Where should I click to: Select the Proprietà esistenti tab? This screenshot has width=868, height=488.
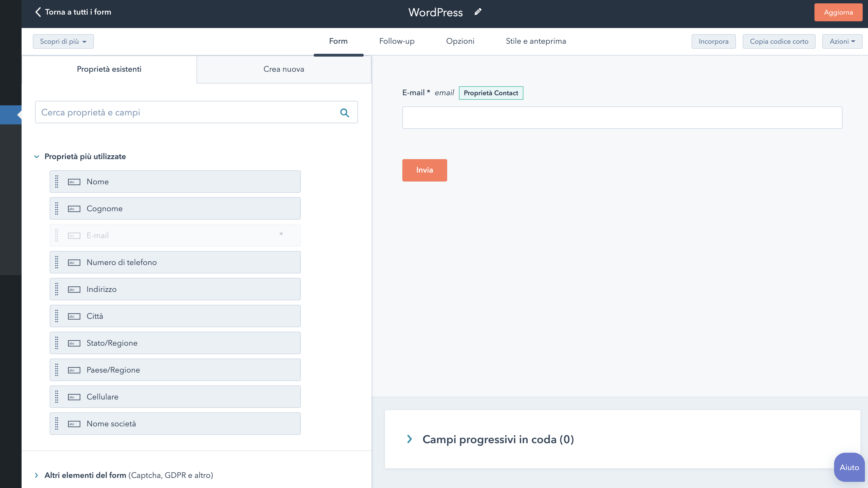click(x=109, y=69)
